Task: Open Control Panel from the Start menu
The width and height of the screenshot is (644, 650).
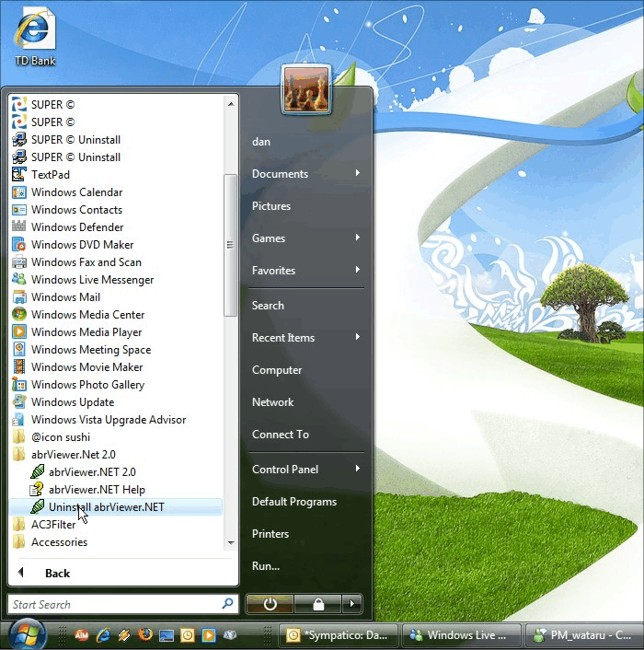Action: (x=285, y=470)
